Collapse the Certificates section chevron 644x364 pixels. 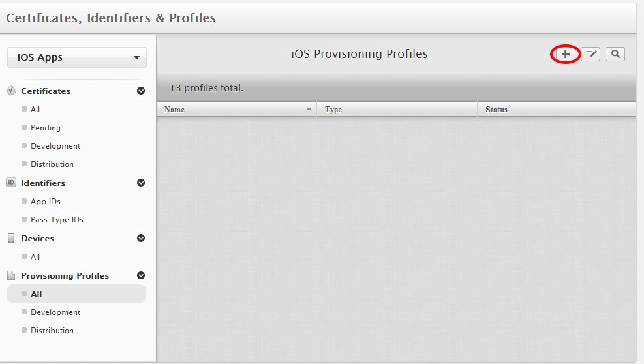pos(141,91)
